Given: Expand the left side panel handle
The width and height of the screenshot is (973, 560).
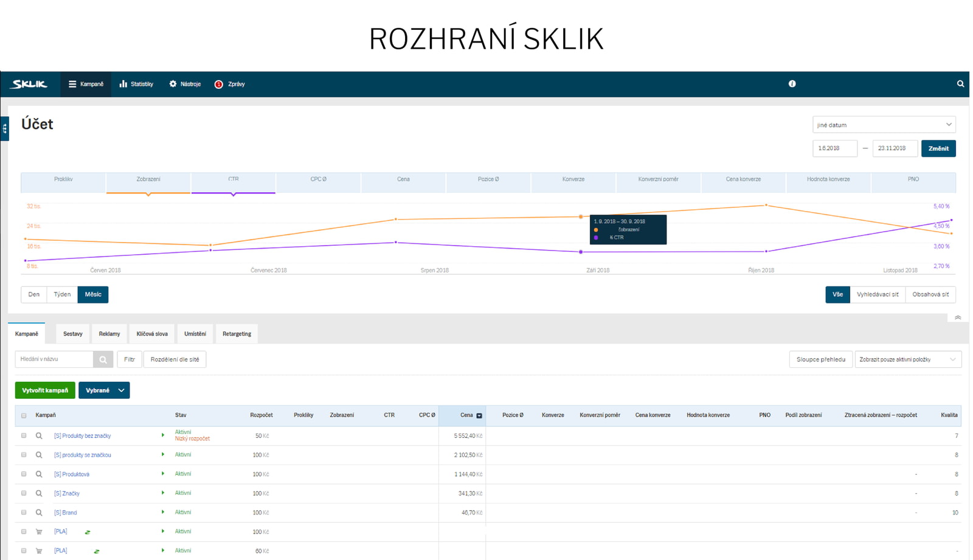Looking at the screenshot, I should (x=4, y=128).
